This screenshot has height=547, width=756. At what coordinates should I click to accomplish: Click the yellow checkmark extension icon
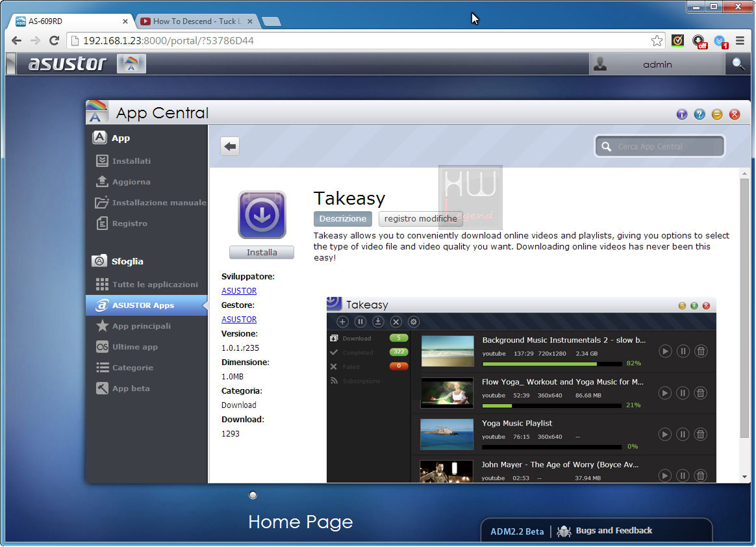pos(677,40)
